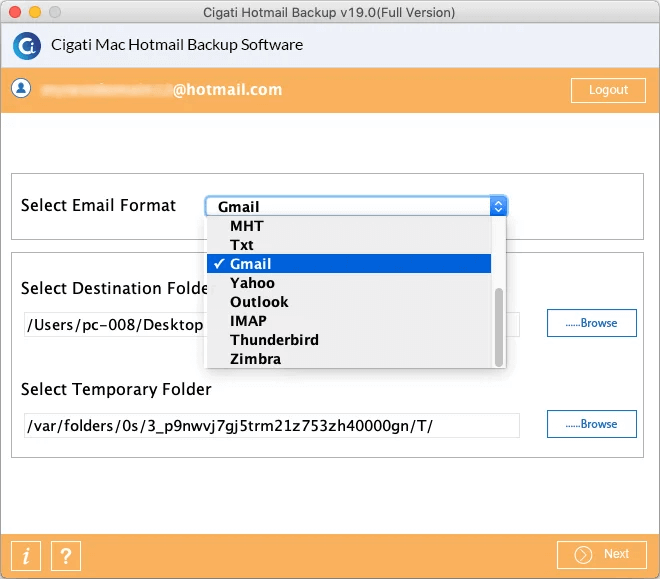Click the destination folder path field
Viewport: 660px width, 579px height.
pos(271,324)
